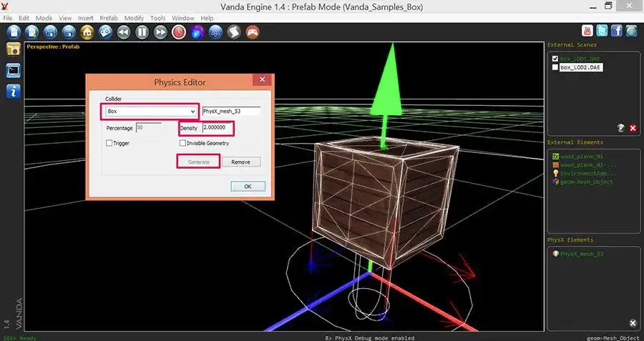The width and height of the screenshot is (644, 341).
Task: Open the Twitter link icon
Action: pyautogui.click(x=602, y=31)
